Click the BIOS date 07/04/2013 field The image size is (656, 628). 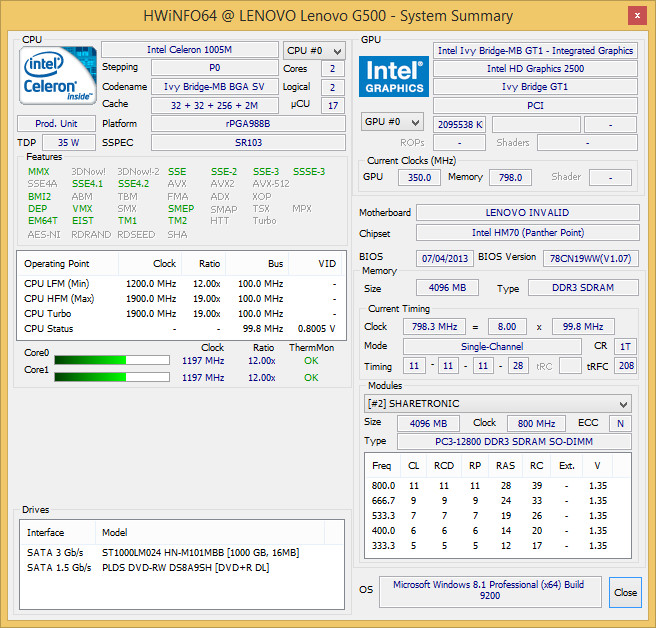pos(445,258)
